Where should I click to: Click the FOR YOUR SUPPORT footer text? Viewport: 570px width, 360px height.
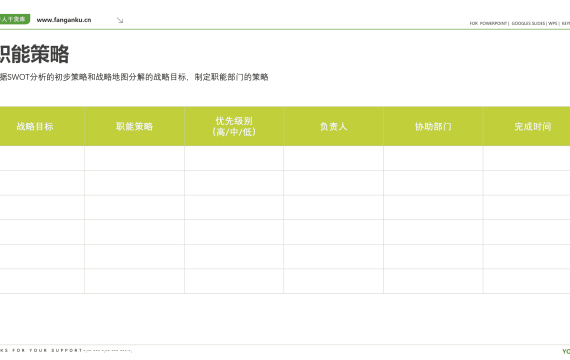coord(48,351)
